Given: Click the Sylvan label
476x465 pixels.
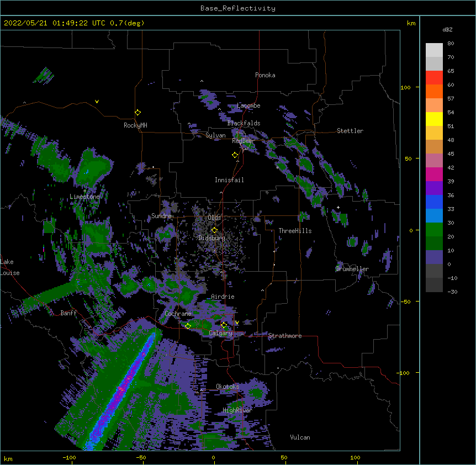Looking at the screenshot, I should pos(215,135).
